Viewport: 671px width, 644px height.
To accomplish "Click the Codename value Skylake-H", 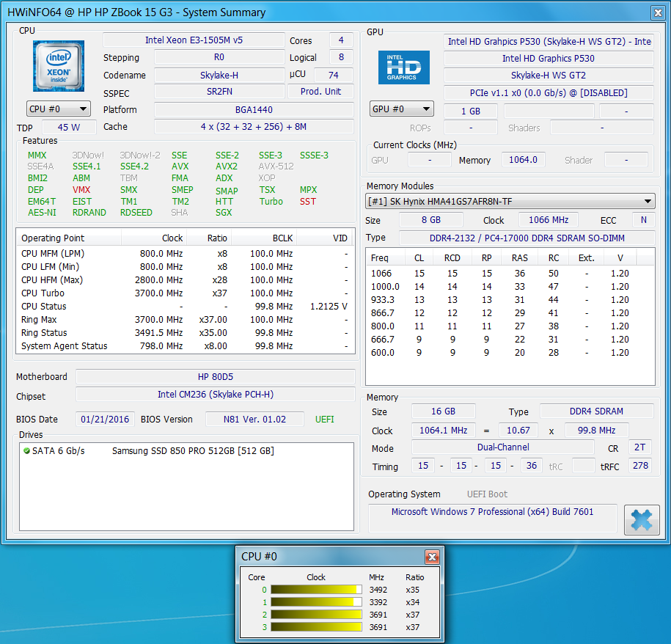I will tap(219, 75).
